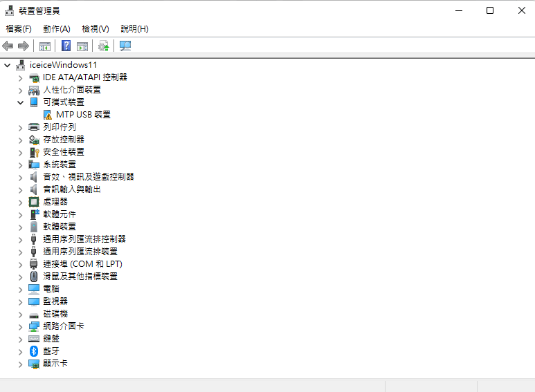
Task: Expand the 通用序列匯流排裝置 node
Action: point(21,252)
